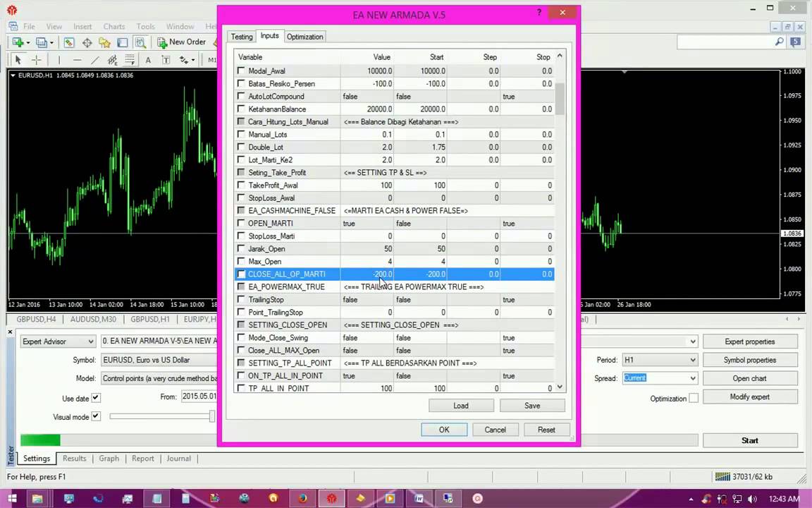Tick the OPEN_MARTI checkbox

tap(241, 223)
